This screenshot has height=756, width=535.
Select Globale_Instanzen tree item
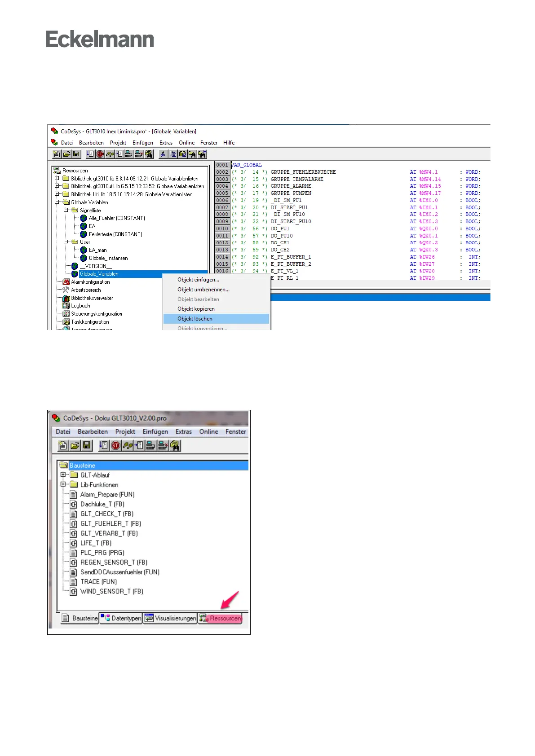108,258
